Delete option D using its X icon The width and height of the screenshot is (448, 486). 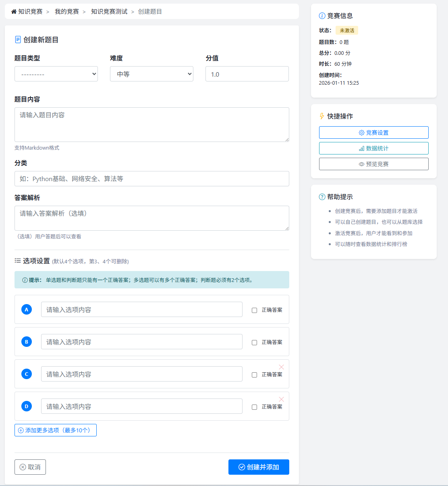tap(281, 399)
